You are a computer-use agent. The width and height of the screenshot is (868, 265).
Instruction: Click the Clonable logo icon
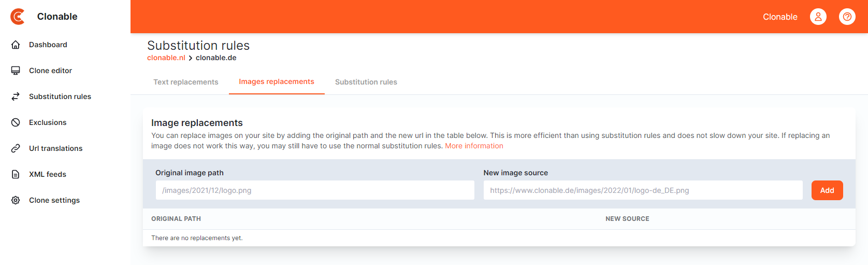(x=18, y=17)
